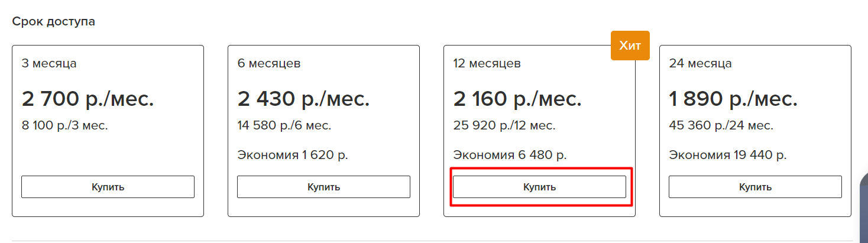
Task: Purchase the 24 месяца plan via Купить
Action: click(755, 187)
